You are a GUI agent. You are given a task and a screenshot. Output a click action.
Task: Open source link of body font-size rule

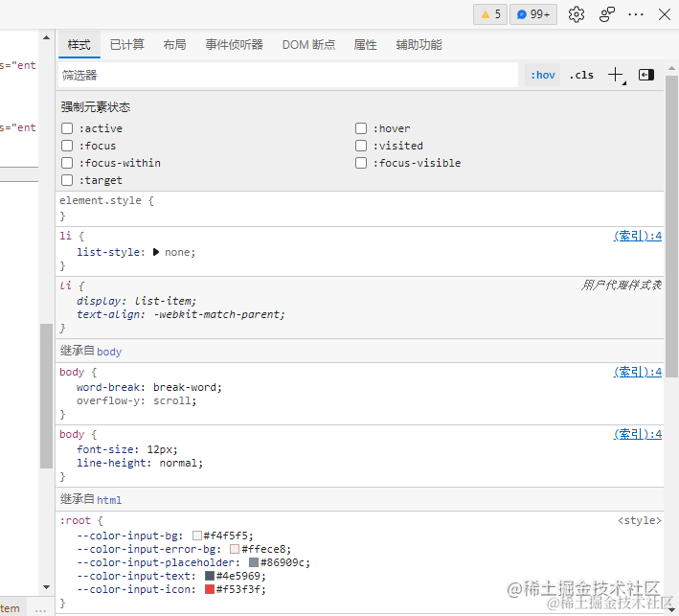click(638, 434)
